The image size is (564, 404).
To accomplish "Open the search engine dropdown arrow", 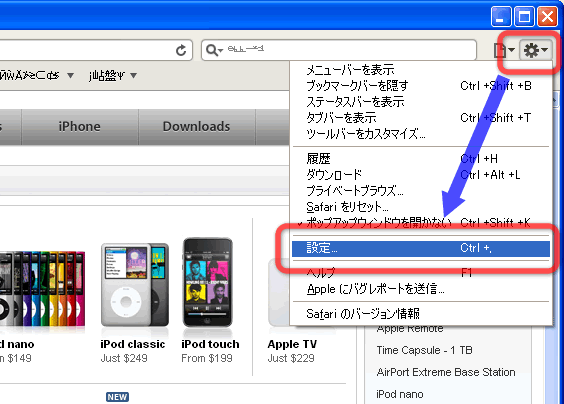I will 220,50.
